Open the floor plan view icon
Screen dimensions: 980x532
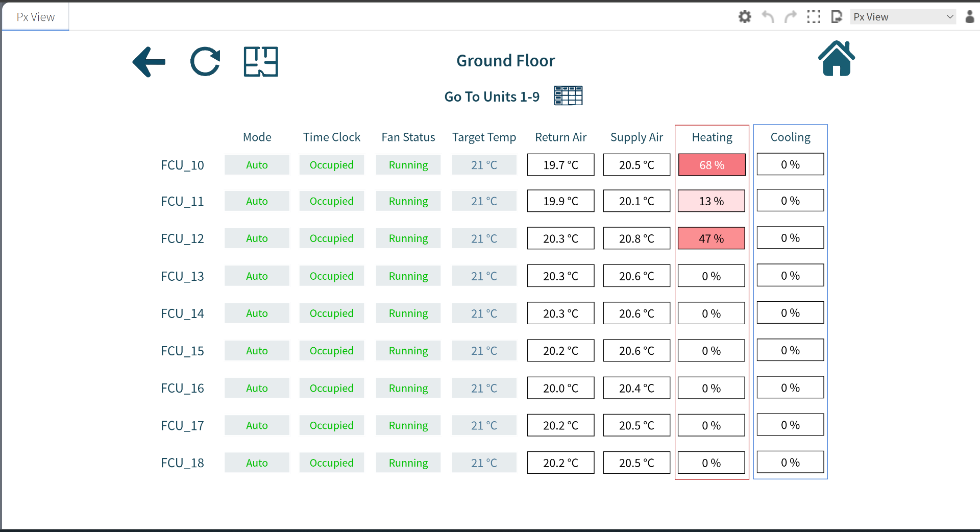[x=261, y=62]
